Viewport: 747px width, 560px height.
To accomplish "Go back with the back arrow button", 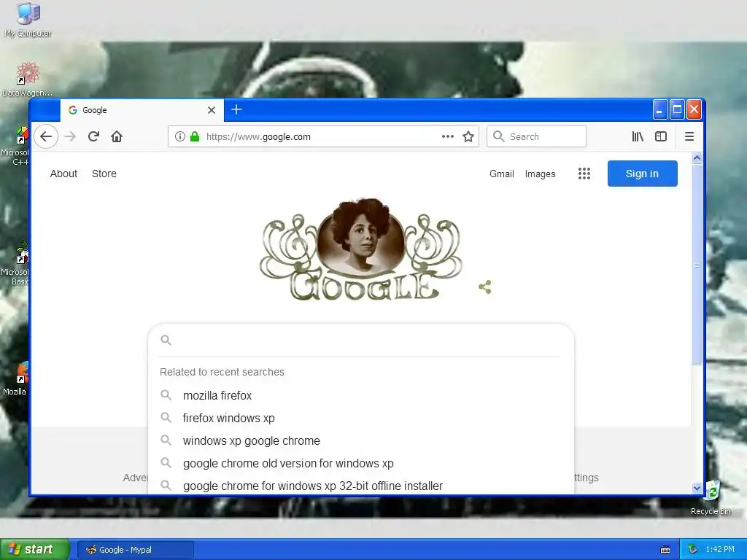I will [x=46, y=136].
